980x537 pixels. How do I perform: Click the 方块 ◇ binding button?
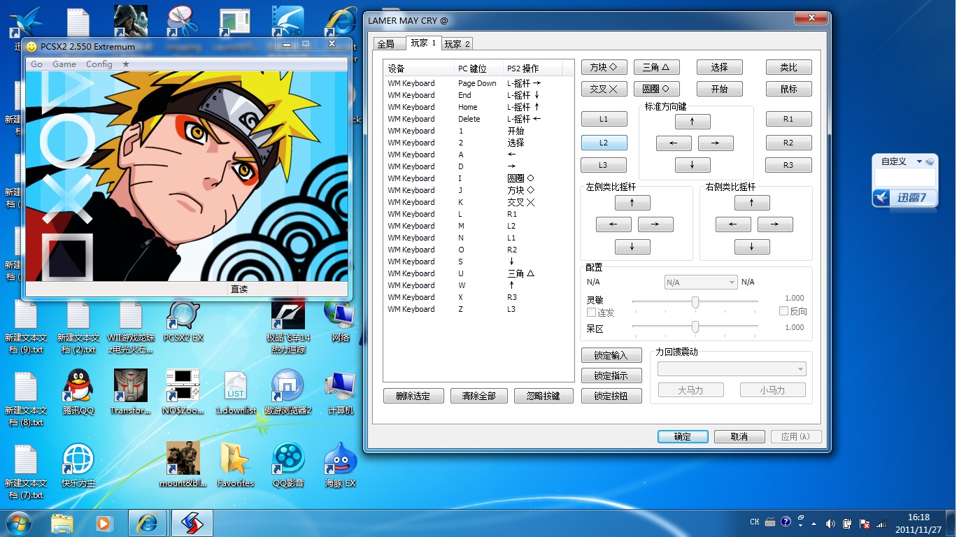[x=604, y=67]
